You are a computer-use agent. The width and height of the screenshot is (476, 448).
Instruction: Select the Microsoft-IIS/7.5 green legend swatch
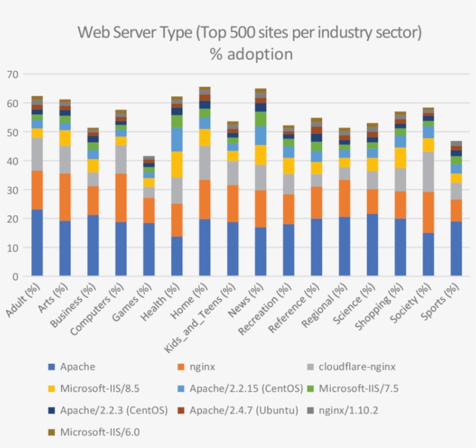click(x=310, y=388)
